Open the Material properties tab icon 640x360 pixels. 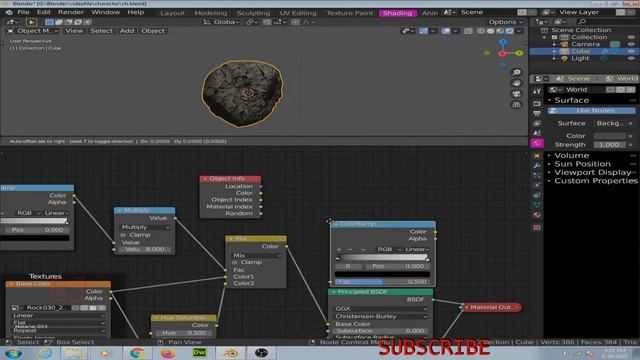537,215
